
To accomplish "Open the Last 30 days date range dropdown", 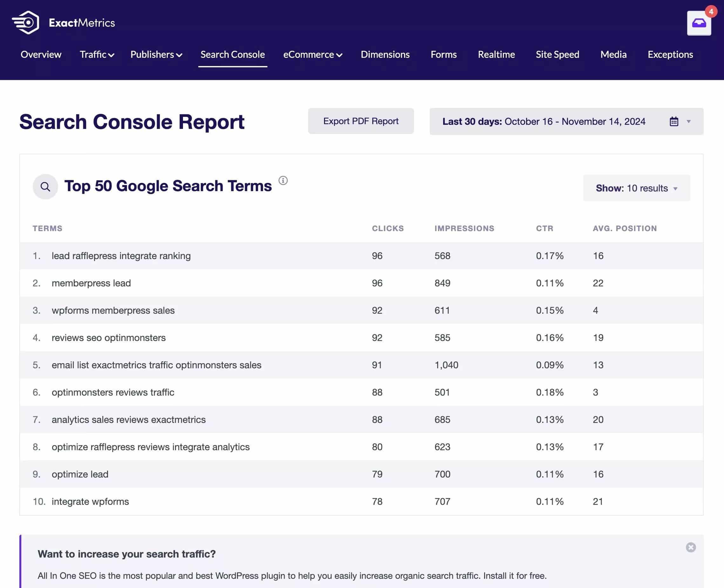I will pyautogui.click(x=566, y=121).
